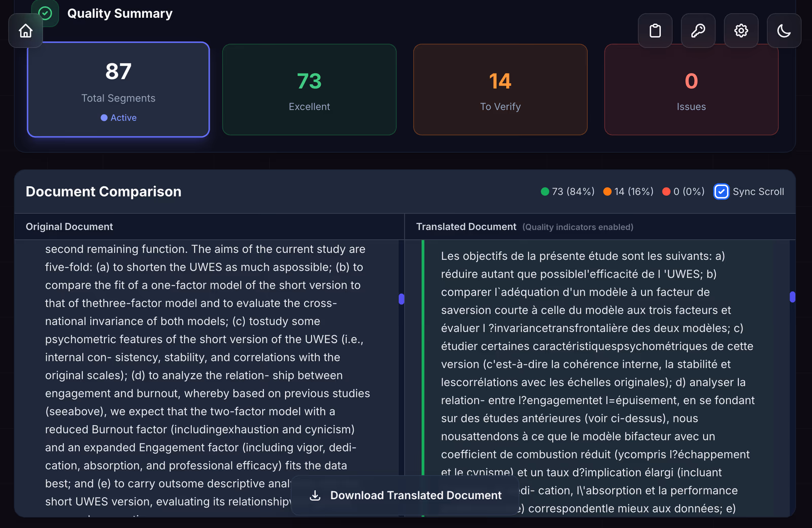The width and height of the screenshot is (812, 528).
Task: Go to home via house icon
Action: point(25,31)
